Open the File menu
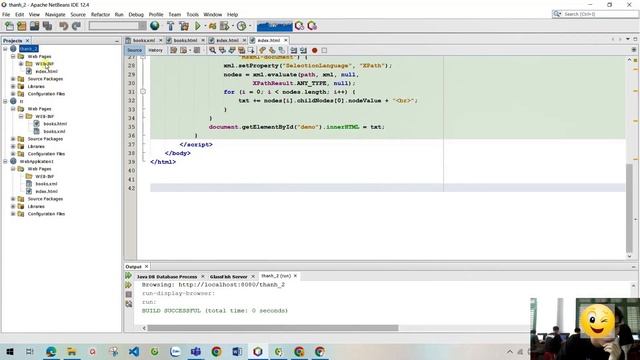The width and height of the screenshot is (640, 360). pos(6,14)
